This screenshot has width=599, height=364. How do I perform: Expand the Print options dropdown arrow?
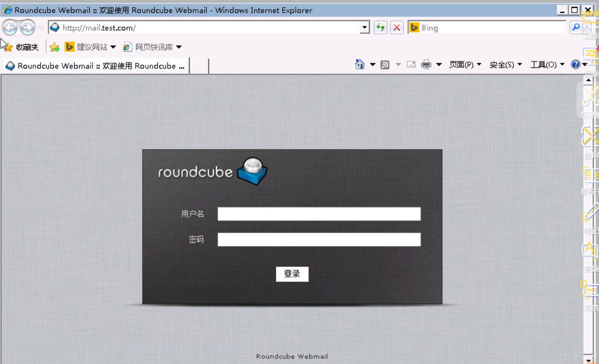439,64
